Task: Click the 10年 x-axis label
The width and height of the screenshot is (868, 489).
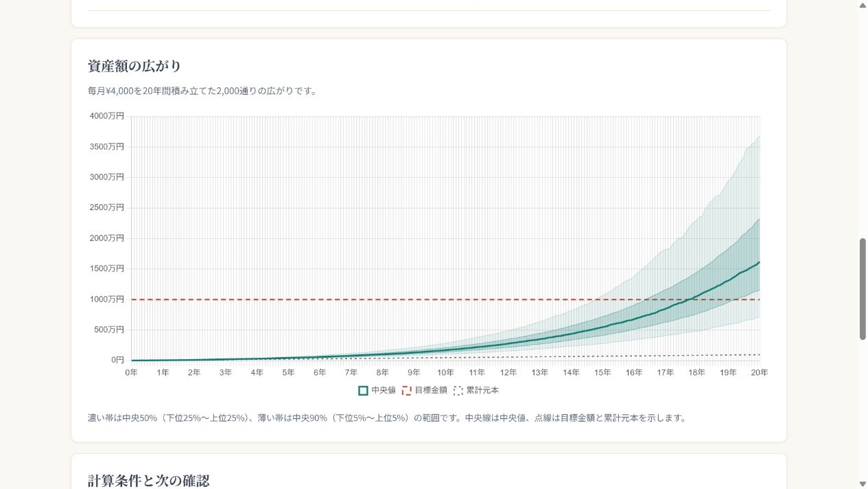Action: click(445, 372)
